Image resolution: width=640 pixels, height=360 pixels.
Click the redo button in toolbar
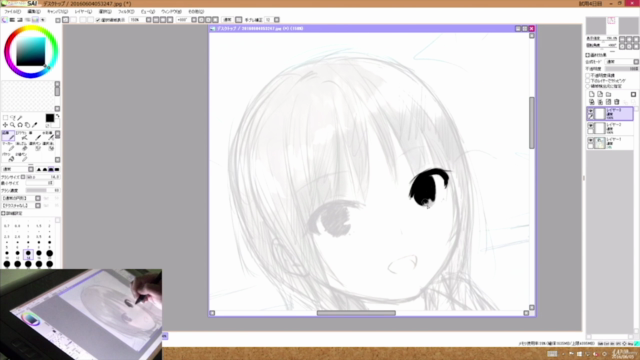click(x=73, y=20)
